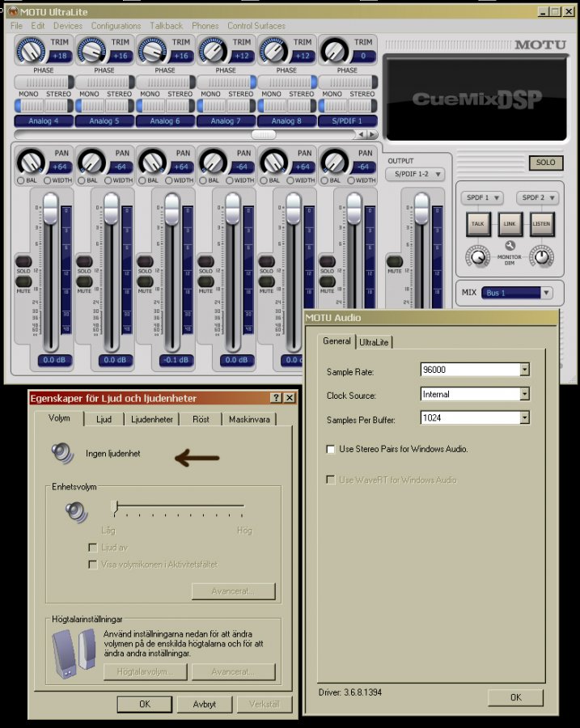Click the LISTEN button in monitor section
The height and width of the screenshot is (728, 580).
pyautogui.click(x=541, y=224)
